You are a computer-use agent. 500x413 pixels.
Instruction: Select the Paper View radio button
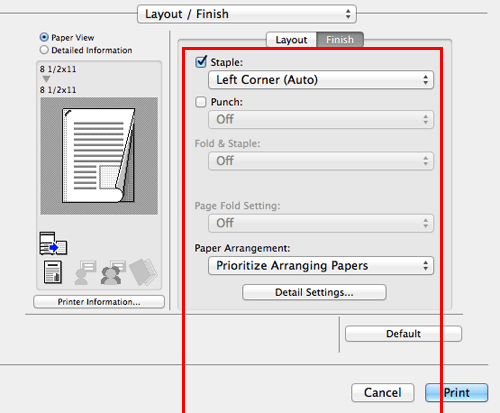pyautogui.click(x=44, y=37)
